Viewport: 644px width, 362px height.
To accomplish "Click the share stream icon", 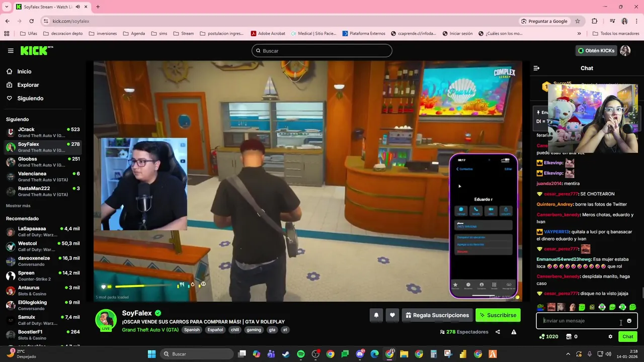I will [x=498, y=332].
